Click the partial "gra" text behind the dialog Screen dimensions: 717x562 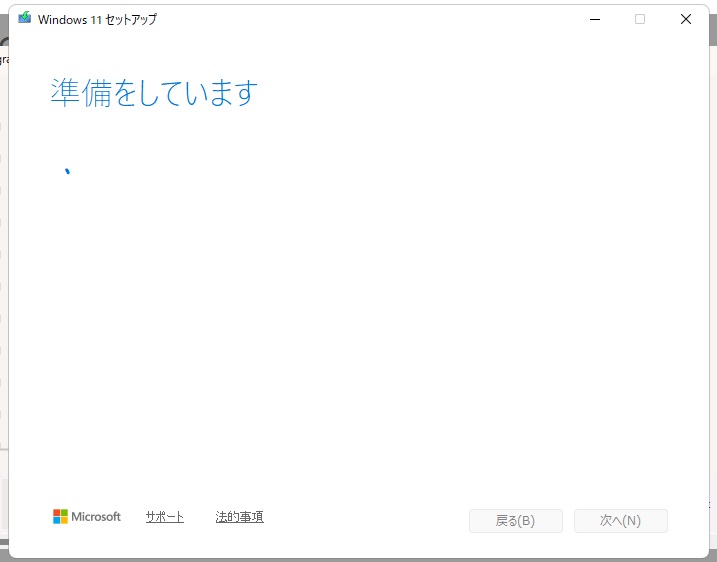tap(3, 60)
